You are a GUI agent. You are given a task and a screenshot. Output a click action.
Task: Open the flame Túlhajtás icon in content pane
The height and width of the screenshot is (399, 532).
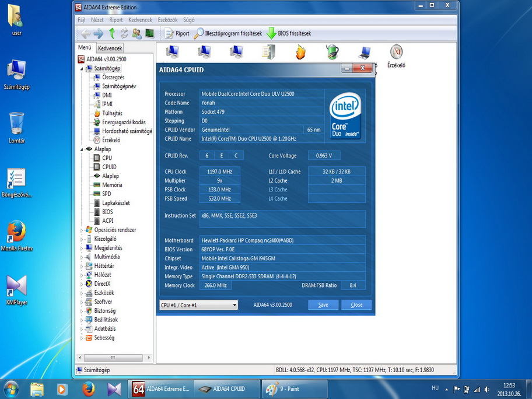[300, 52]
